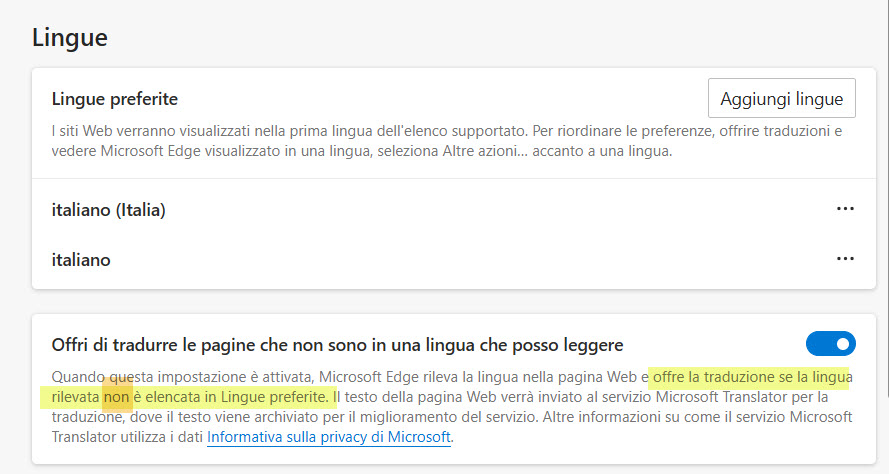Select the plain italiano language entry
The image size is (889, 474).
(81, 260)
